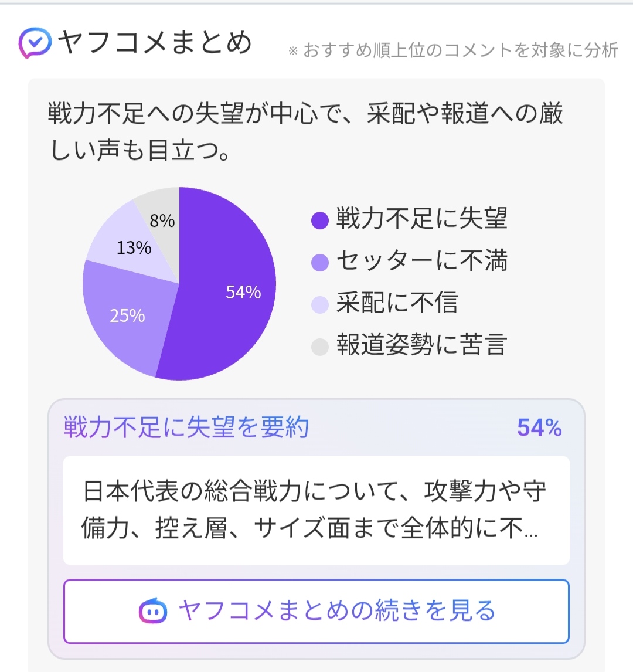The height and width of the screenshot is (672, 633).
Task: Select the 25% pie chart slice
Action: point(124,317)
